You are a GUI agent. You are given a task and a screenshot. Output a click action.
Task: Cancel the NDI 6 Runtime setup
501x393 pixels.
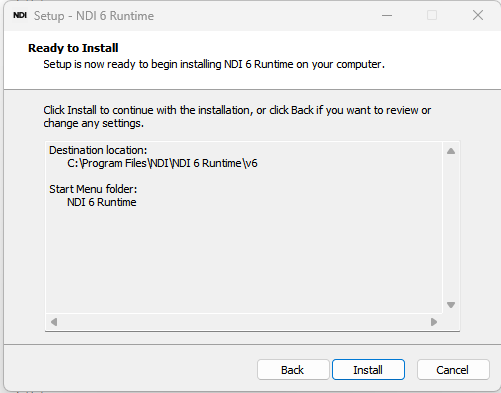coord(453,370)
